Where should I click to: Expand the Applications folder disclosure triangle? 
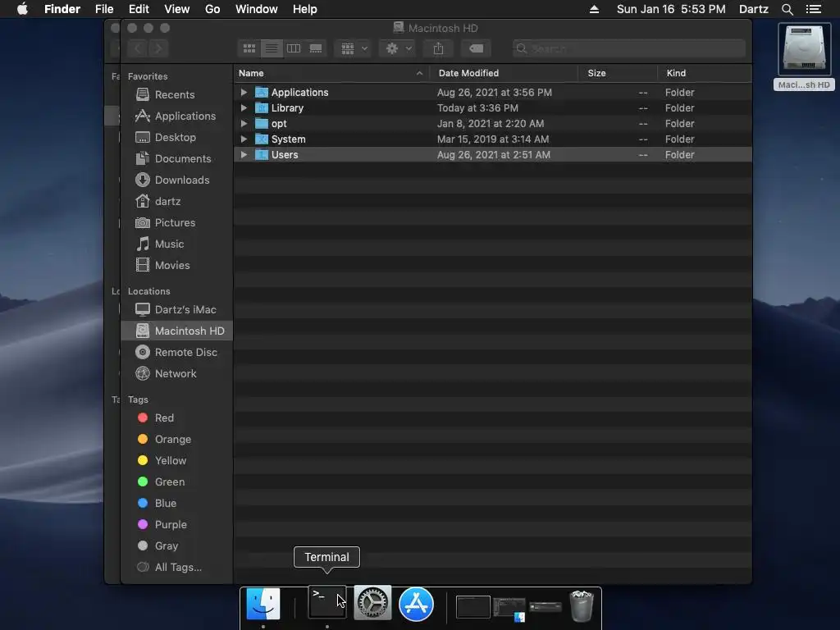click(x=244, y=92)
